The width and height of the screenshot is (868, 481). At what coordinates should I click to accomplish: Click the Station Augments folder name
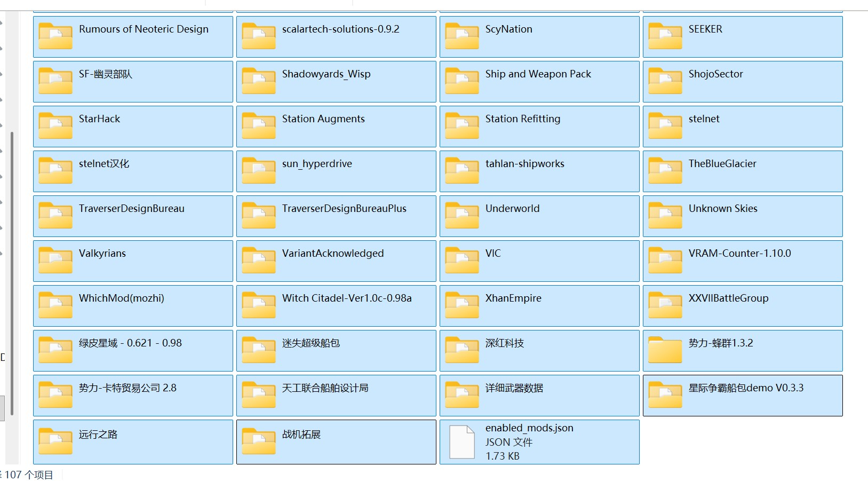pyautogui.click(x=323, y=119)
